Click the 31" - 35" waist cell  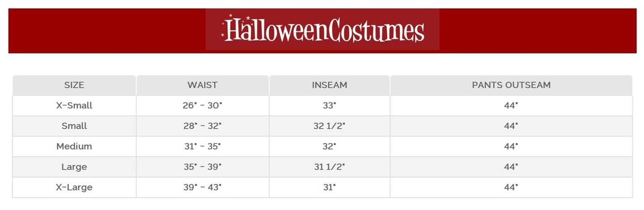pyautogui.click(x=202, y=146)
